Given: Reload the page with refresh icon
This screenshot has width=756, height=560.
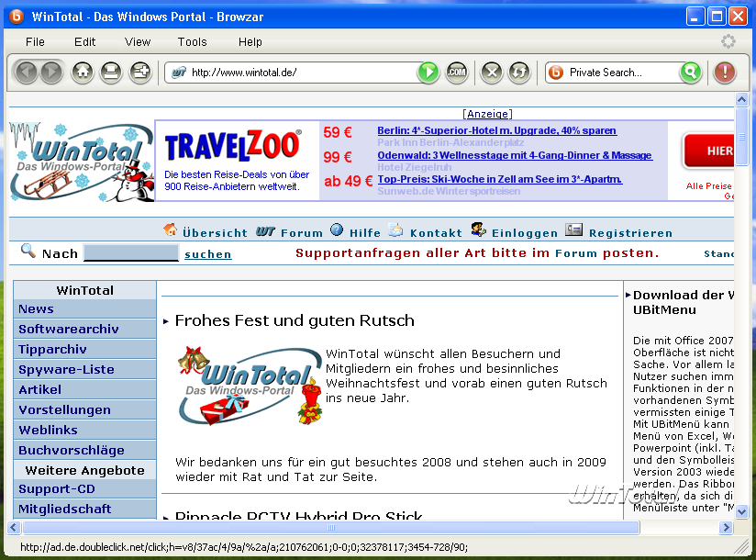Looking at the screenshot, I should pyautogui.click(x=519, y=73).
